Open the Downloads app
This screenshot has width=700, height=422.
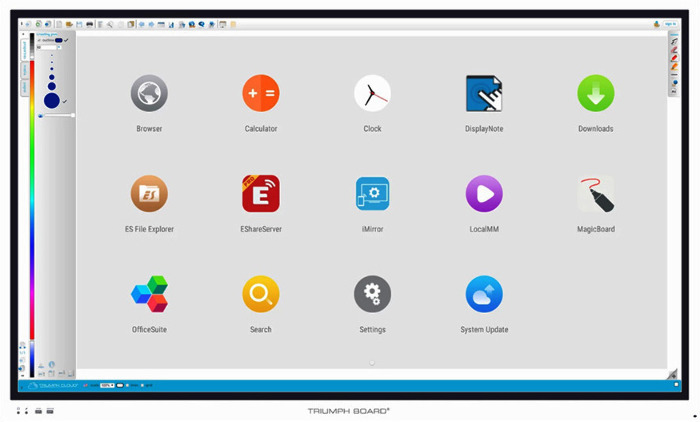click(x=596, y=93)
